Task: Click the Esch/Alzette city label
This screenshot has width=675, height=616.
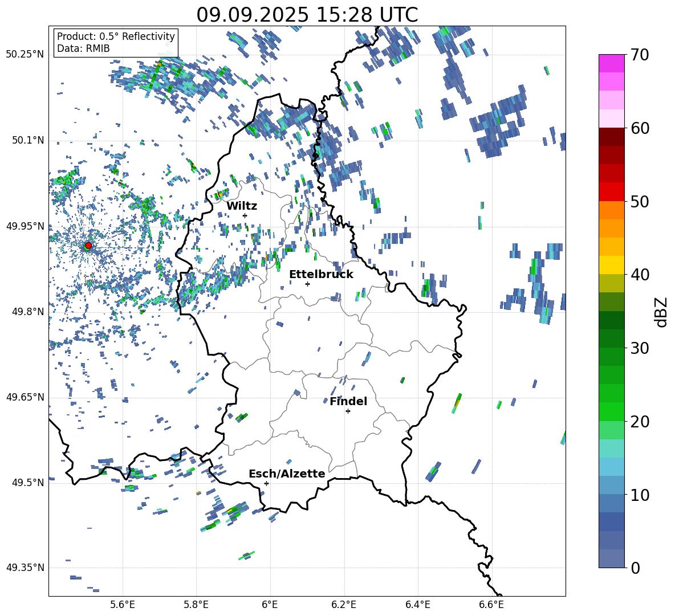Action: [287, 474]
